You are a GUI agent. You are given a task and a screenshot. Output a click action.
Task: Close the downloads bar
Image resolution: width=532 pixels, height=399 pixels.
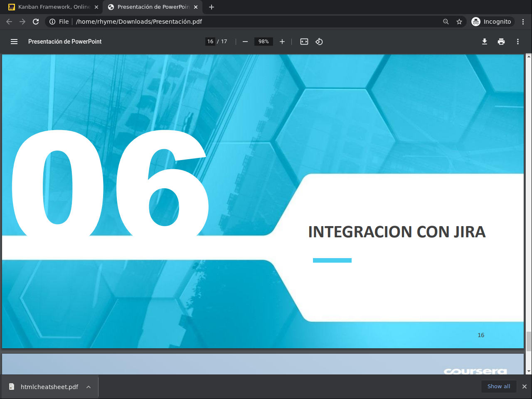click(525, 387)
